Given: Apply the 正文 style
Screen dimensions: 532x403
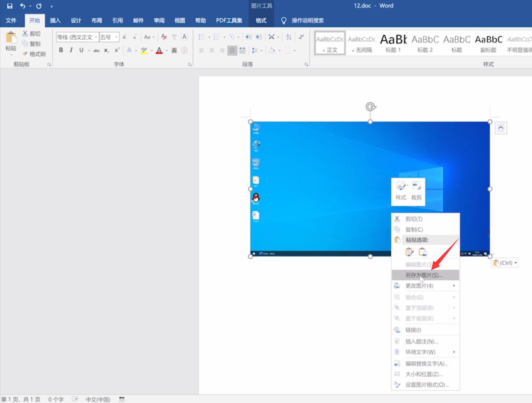Looking at the screenshot, I should coord(330,43).
